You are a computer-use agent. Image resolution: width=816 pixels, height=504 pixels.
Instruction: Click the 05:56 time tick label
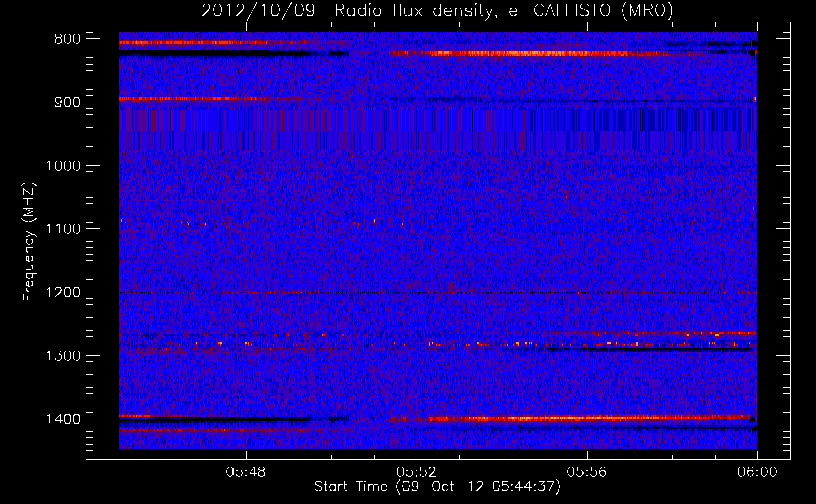pyautogui.click(x=587, y=472)
